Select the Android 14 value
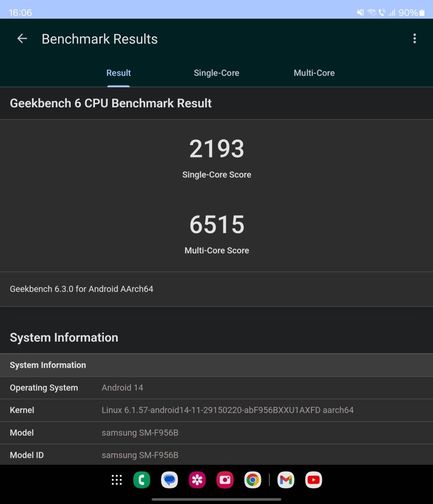 point(123,388)
